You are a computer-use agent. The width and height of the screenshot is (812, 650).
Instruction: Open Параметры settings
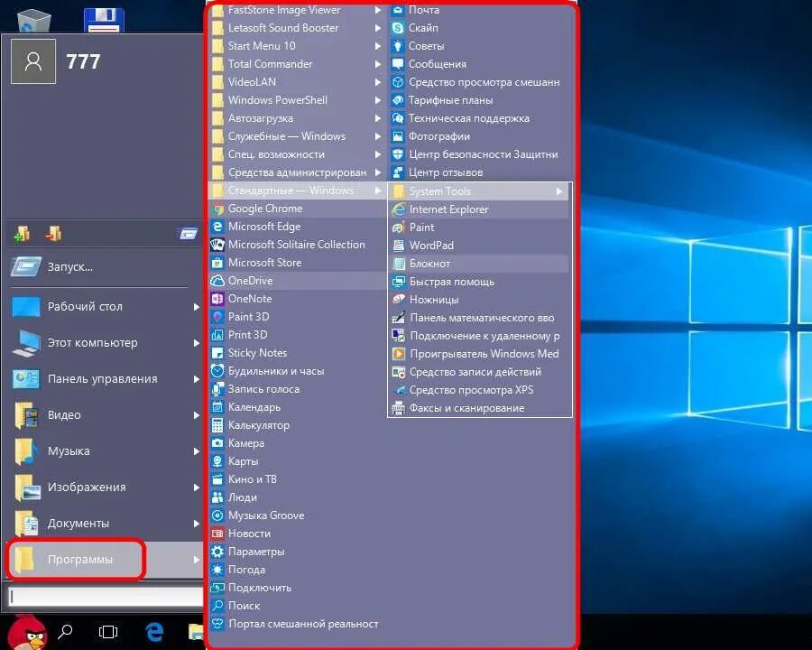tap(297, 552)
